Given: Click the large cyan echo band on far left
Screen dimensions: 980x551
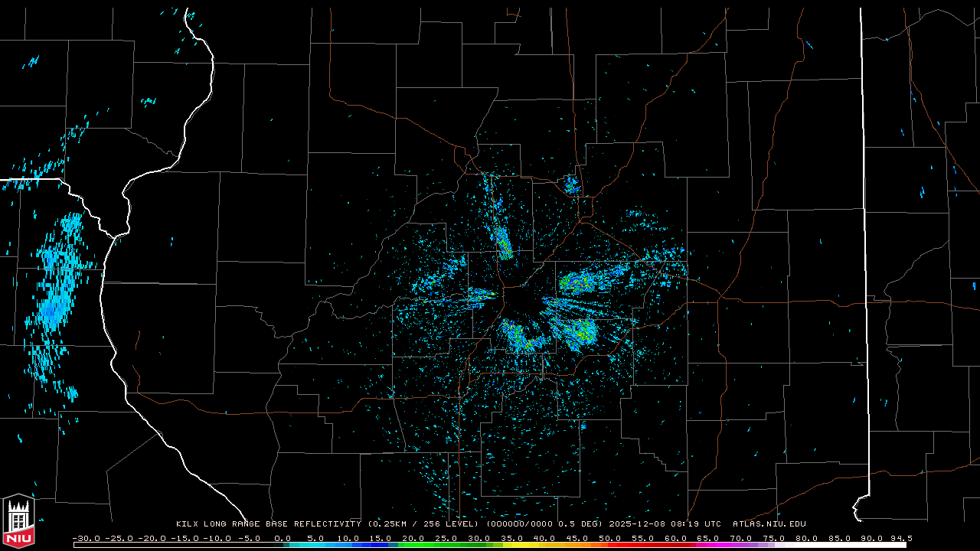Looking at the screenshot, I should 55,298.
